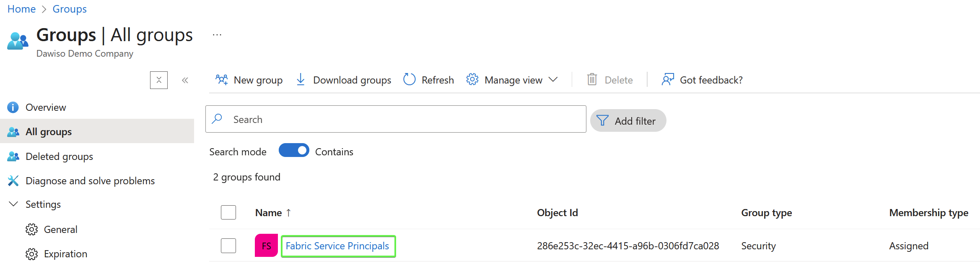The width and height of the screenshot is (980, 264).
Task: Check the Fabric Service Principals row checkbox
Action: click(x=228, y=246)
